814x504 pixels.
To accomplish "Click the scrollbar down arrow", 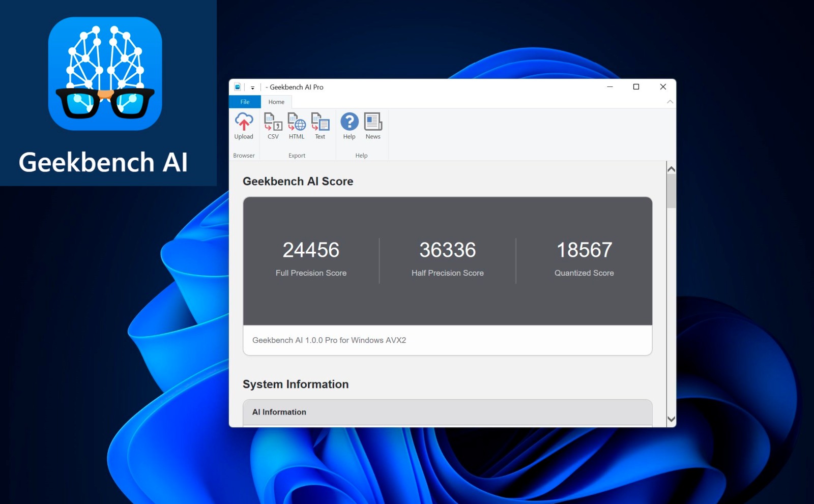I will [672, 419].
